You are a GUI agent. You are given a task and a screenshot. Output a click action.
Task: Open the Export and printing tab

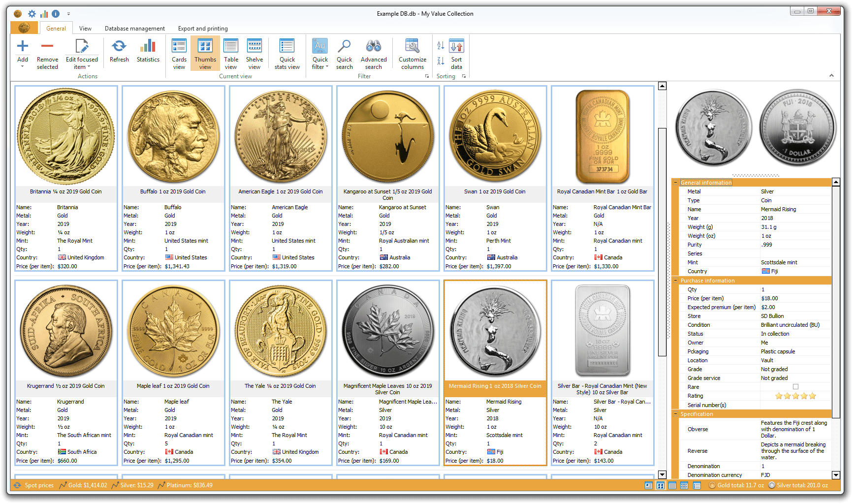click(x=203, y=29)
